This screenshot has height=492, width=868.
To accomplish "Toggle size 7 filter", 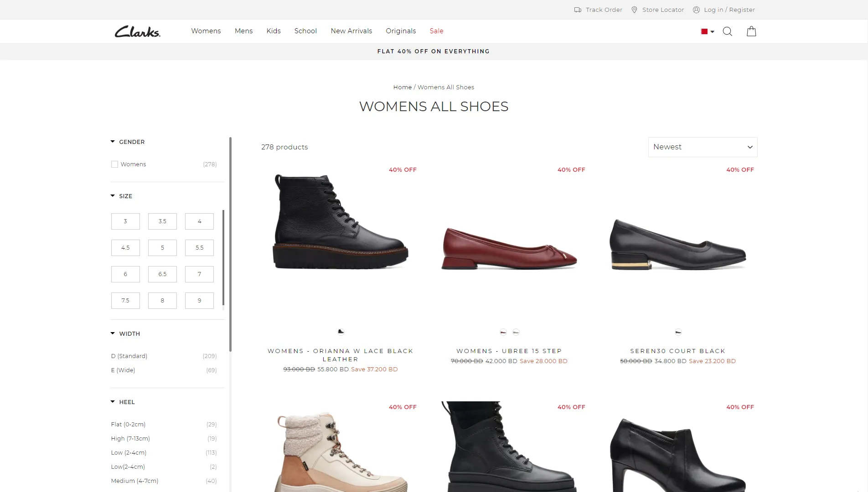I will (199, 274).
